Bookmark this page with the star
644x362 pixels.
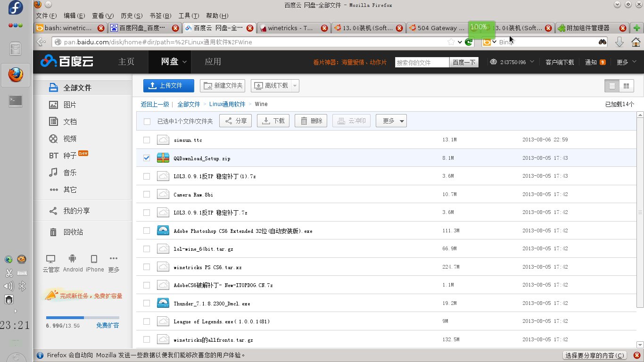pos(451,42)
